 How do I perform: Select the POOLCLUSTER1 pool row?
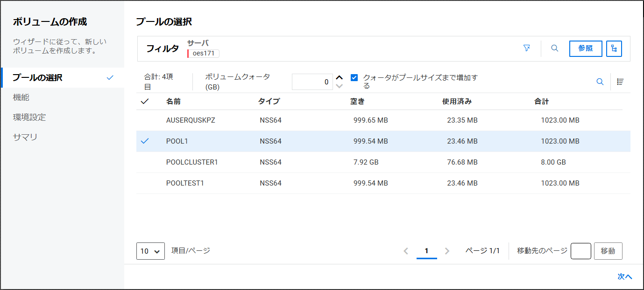click(x=192, y=162)
